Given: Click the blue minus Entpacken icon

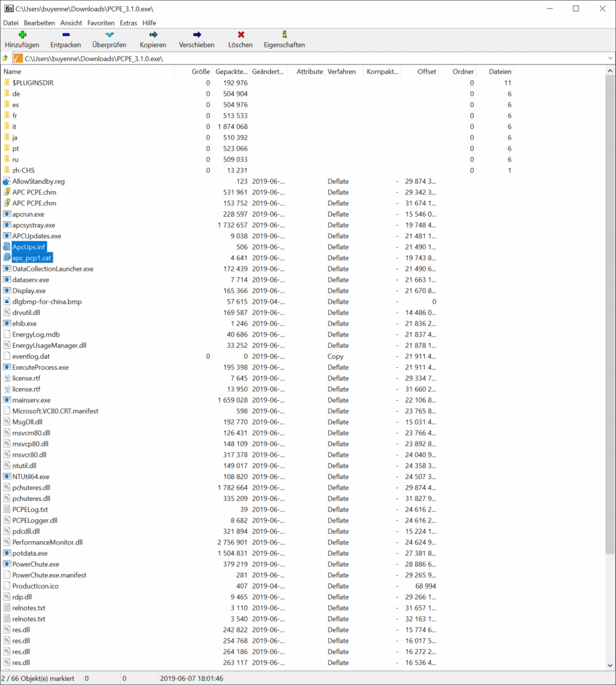Looking at the screenshot, I should point(66,35).
